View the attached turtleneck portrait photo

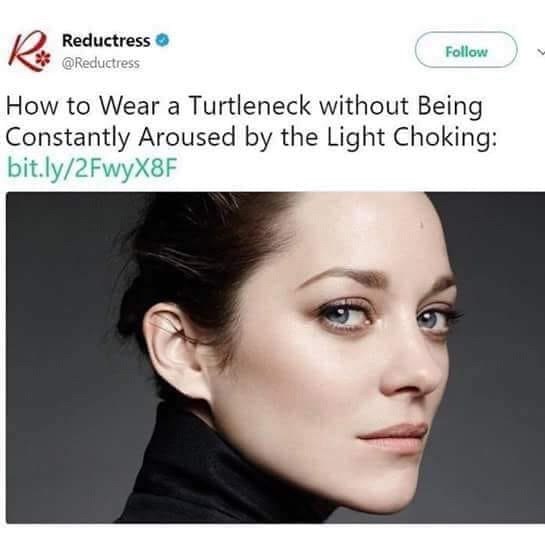click(x=275, y=358)
